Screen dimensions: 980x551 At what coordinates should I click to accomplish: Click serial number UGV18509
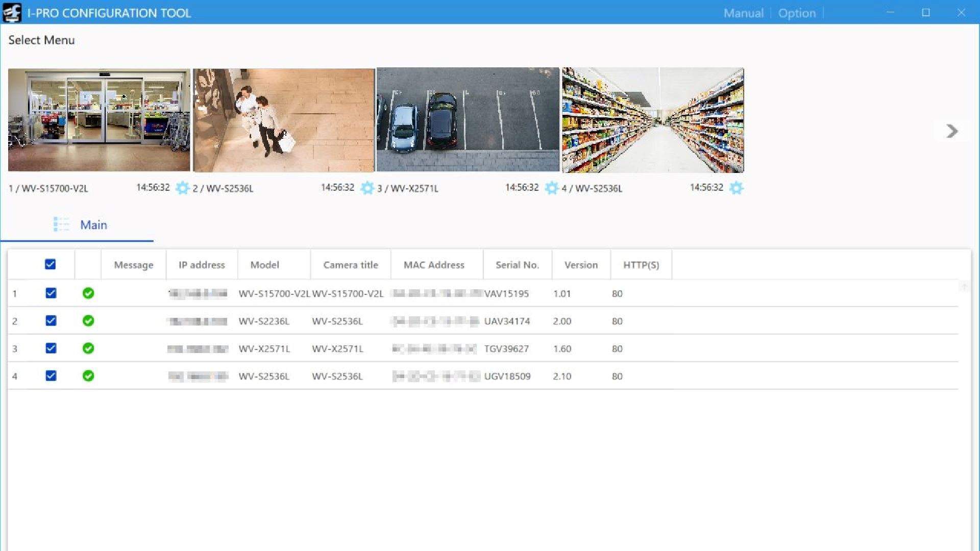pos(507,377)
